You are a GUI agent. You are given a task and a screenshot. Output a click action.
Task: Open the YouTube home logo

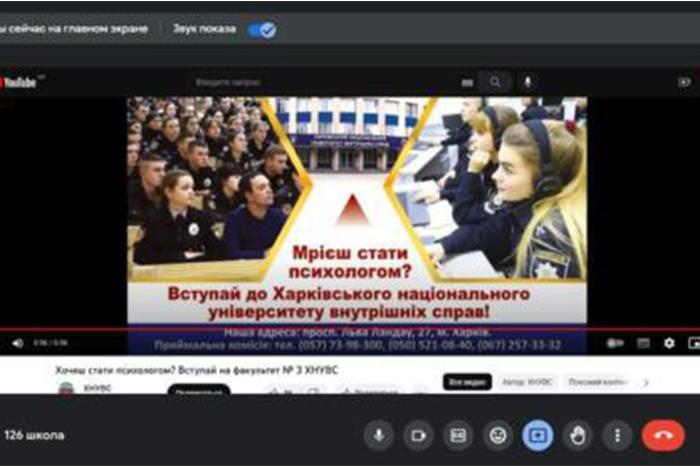tap(19, 83)
